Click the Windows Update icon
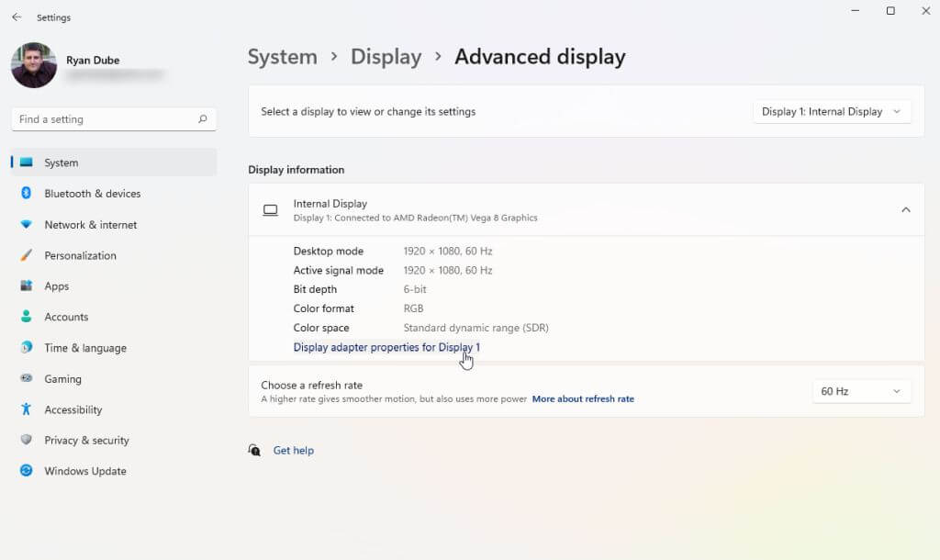Viewport: 940px width, 560px height. 27,471
